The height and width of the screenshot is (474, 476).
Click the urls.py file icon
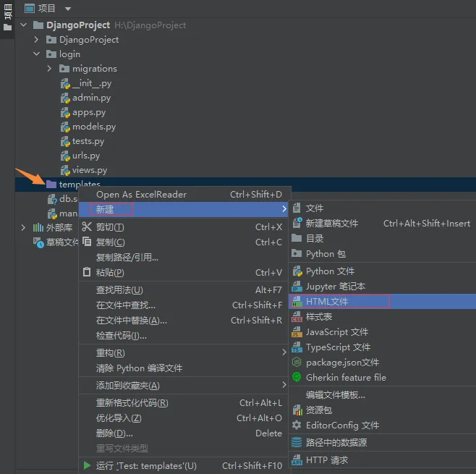(x=65, y=156)
